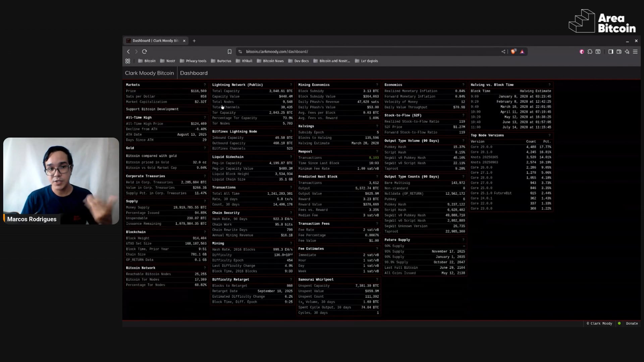The height and width of the screenshot is (362, 644).
Task: Open the Brave Wallet icon
Action: click(x=619, y=52)
